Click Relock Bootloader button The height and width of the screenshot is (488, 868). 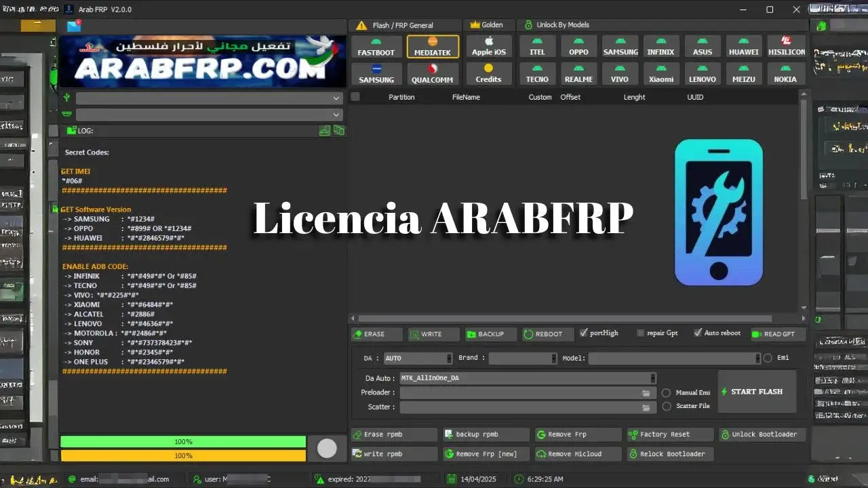click(x=670, y=454)
